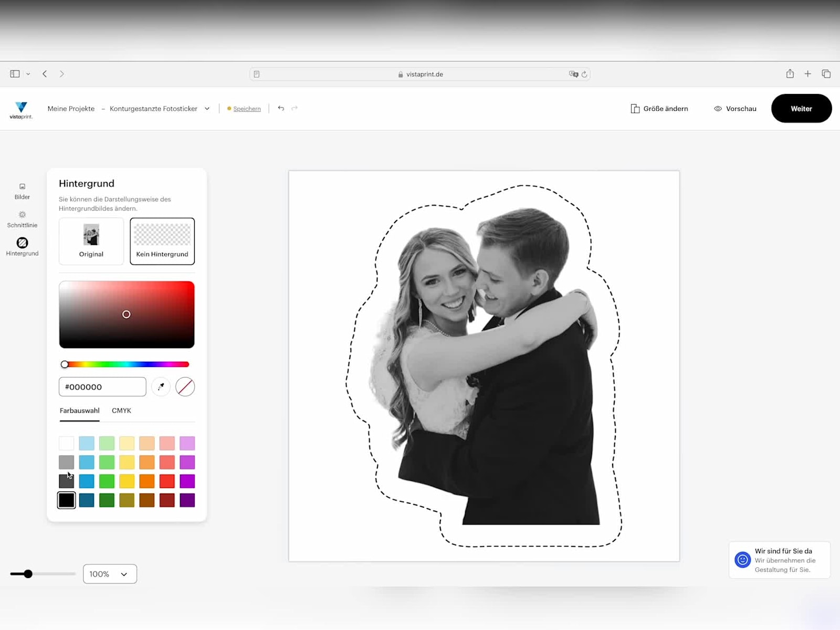Activate the eyedropper color picker
Screen dimensions: 840x630
[161, 387]
